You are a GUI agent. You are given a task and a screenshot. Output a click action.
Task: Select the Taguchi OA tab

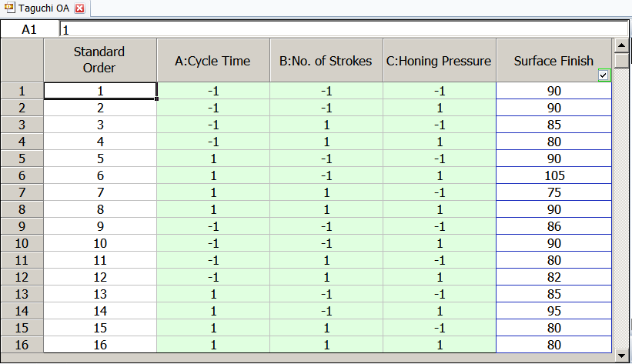[45, 8]
